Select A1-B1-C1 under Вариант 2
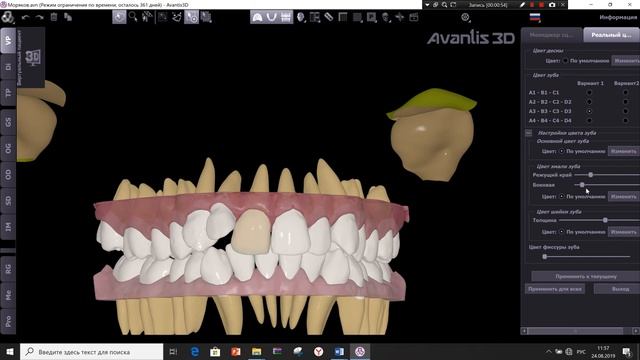The width and height of the screenshot is (640, 360). coord(625,92)
